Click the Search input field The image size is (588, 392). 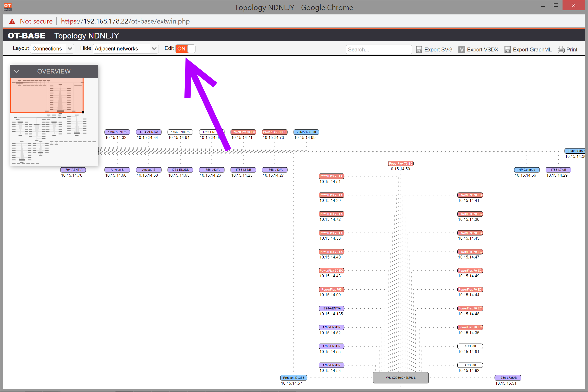(379, 49)
